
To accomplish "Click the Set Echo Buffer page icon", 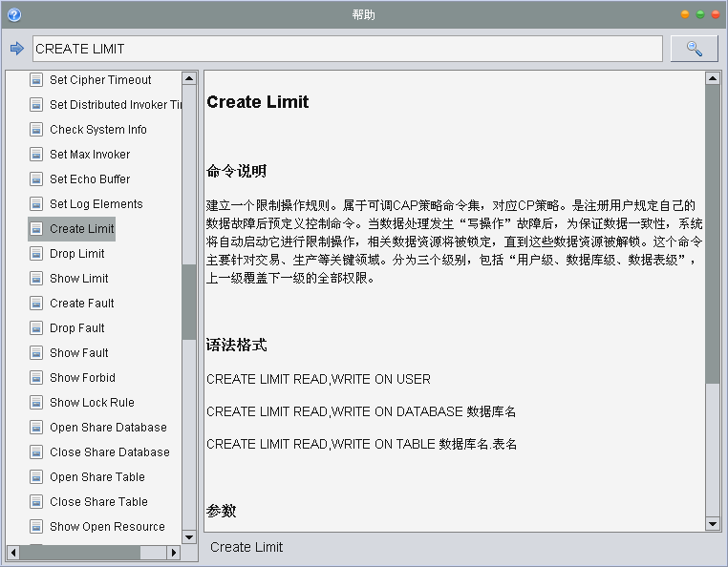I will pos(36,179).
